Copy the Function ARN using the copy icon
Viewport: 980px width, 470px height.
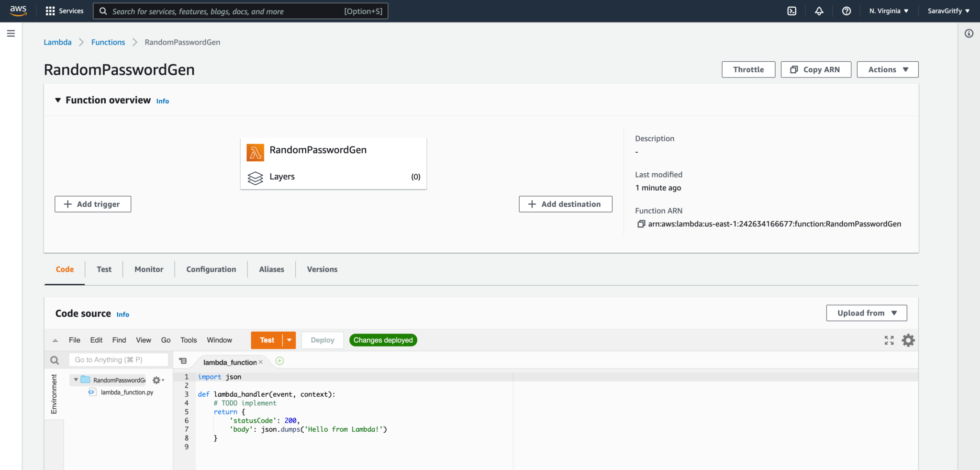point(641,224)
